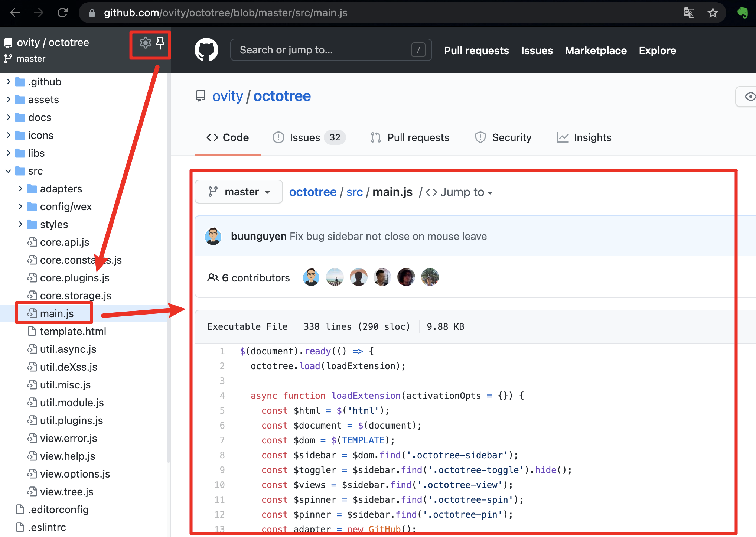Toggle the watch eye button
This screenshot has width=756, height=537.
749,97
